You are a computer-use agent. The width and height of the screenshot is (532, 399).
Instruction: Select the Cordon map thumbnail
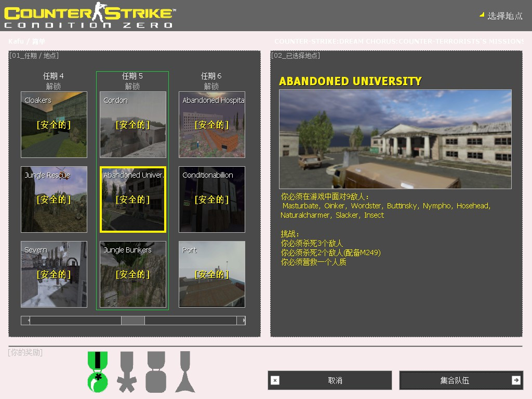[x=132, y=125]
